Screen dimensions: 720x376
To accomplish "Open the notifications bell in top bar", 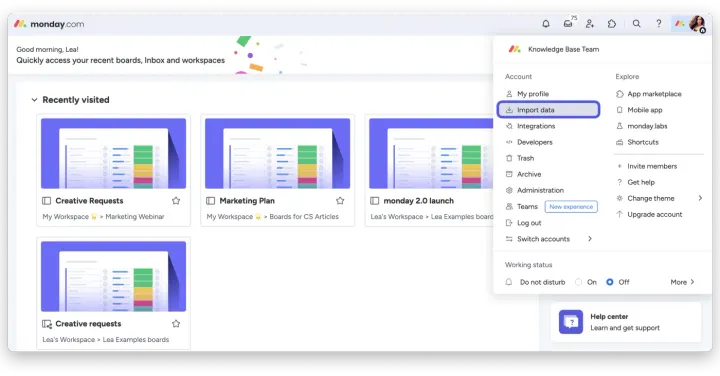I will (x=546, y=23).
